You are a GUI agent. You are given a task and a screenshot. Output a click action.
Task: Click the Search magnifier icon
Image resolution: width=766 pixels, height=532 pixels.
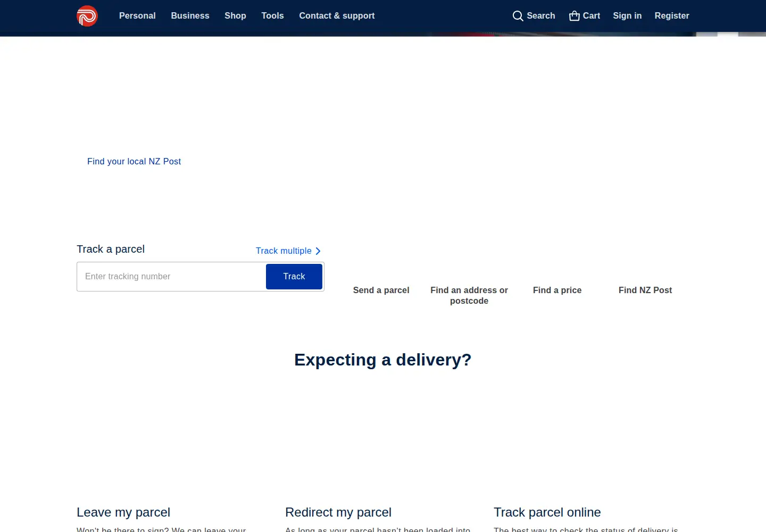(x=518, y=16)
